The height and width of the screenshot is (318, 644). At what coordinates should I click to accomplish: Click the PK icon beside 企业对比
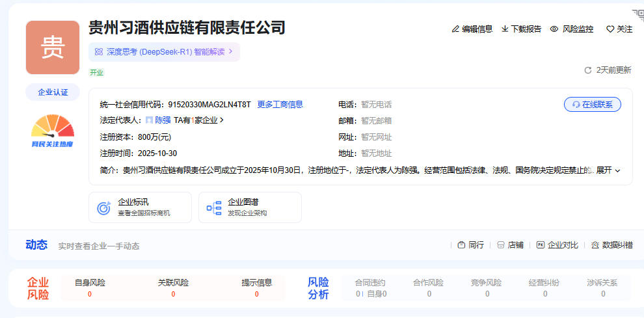point(541,245)
